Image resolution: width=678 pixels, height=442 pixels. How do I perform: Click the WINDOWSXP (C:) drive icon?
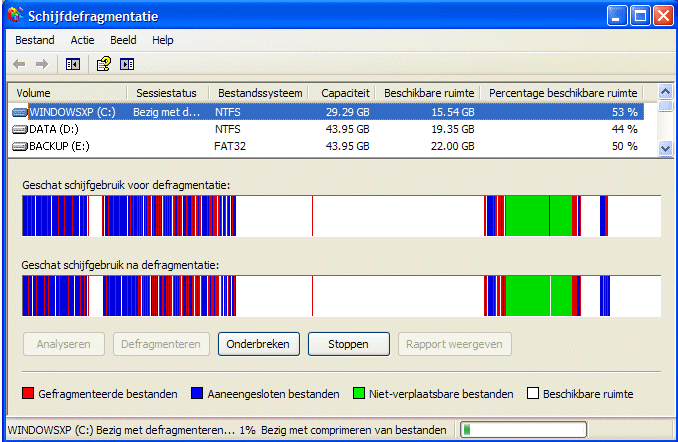click(x=20, y=112)
